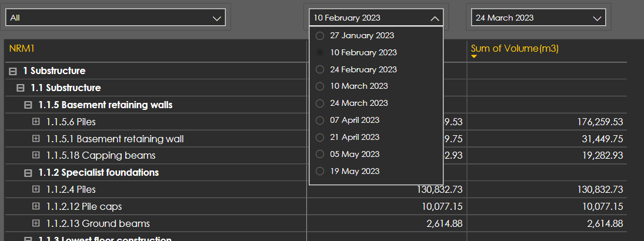The width and height of the screenshot is (644, 241).
Task: Close the 10 February 2023 date dropdown
Action: pyautogui.click(x=376, y=18)
